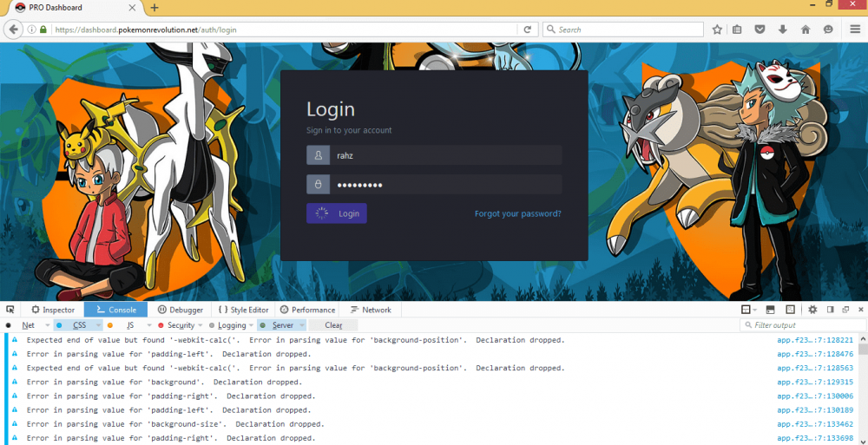Viewport: 868px width, 445px height.
Task: Toggle the CSS filter in console
Action: [79, 325]
